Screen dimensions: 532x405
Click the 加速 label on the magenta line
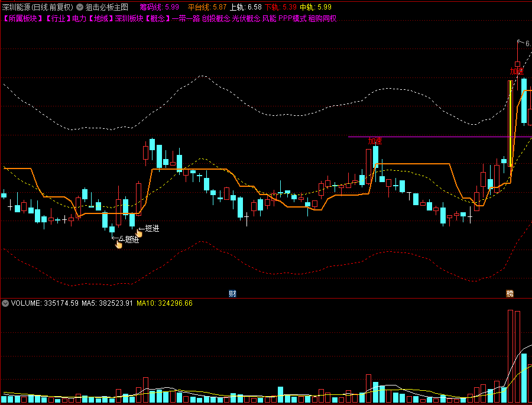pyautogui.click(x=375, y=141)
